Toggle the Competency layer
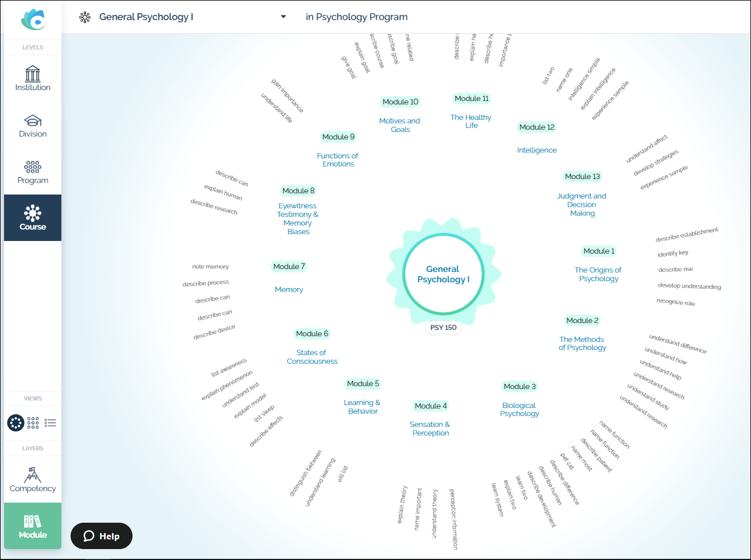 pyautogui.click(x=33, y=480)
